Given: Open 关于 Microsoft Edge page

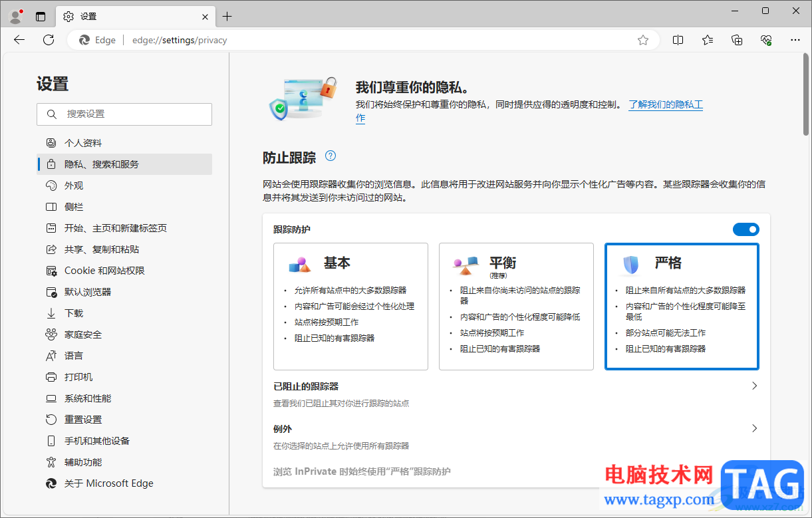Looking at the screenshot, I should coord(124,483).
